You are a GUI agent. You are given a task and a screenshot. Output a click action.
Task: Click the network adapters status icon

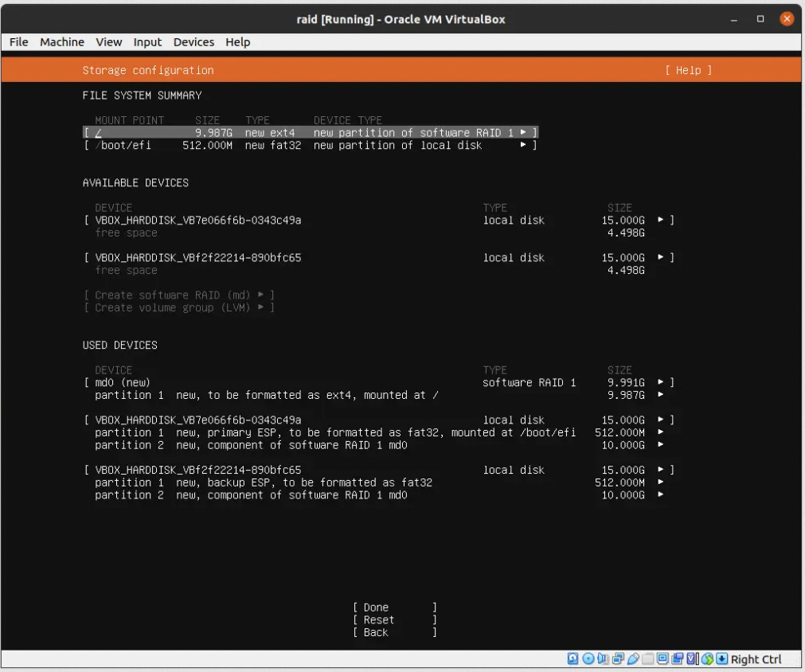618,658
